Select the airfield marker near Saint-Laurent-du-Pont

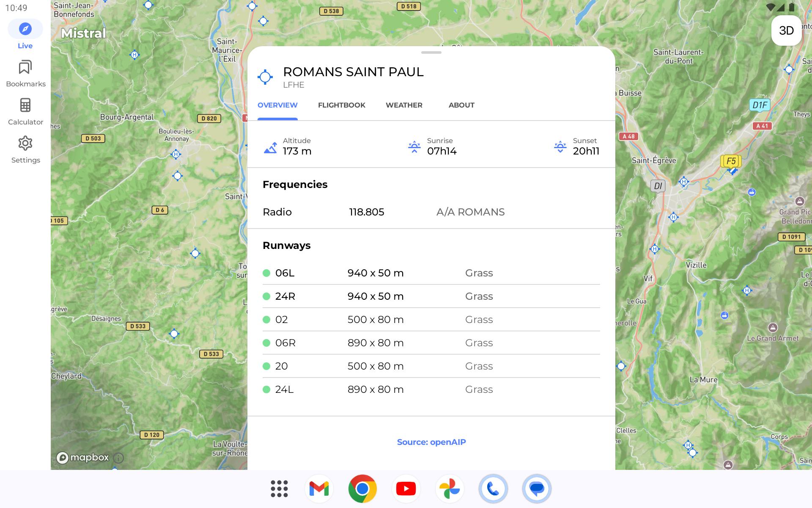coord(789,69)
